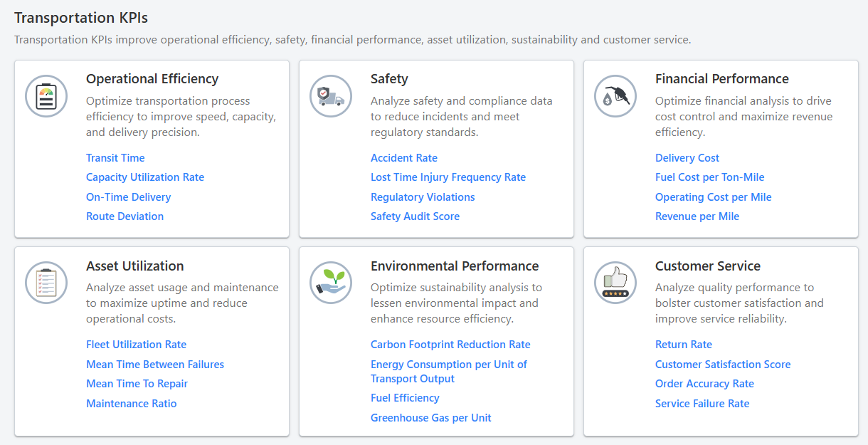Open Capacity Utilization Rate link

pos(145,177)
